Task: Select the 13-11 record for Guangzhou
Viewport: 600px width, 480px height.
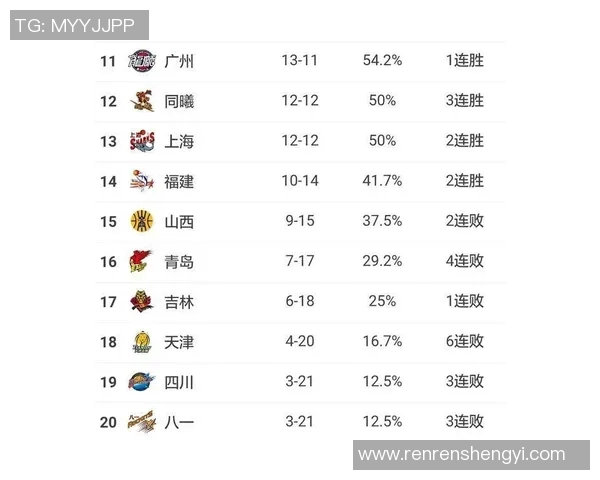Action: pyautogui.click(x=299, y=61)
